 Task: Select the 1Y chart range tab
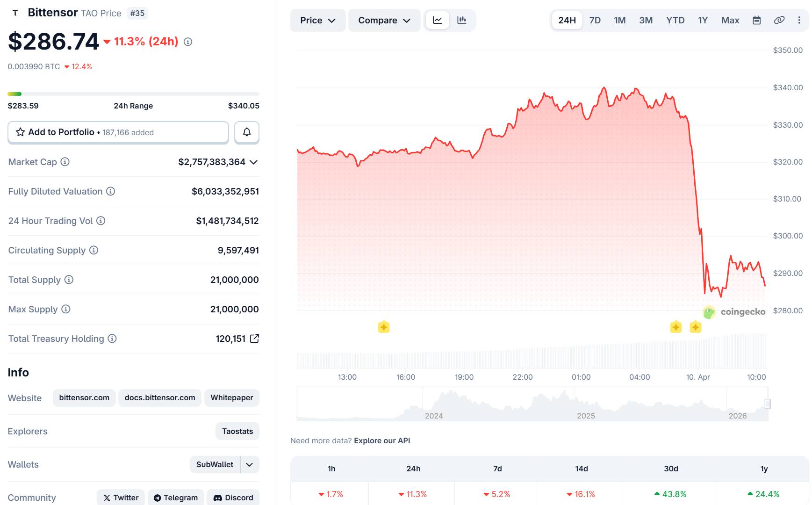tap(703, 20)
